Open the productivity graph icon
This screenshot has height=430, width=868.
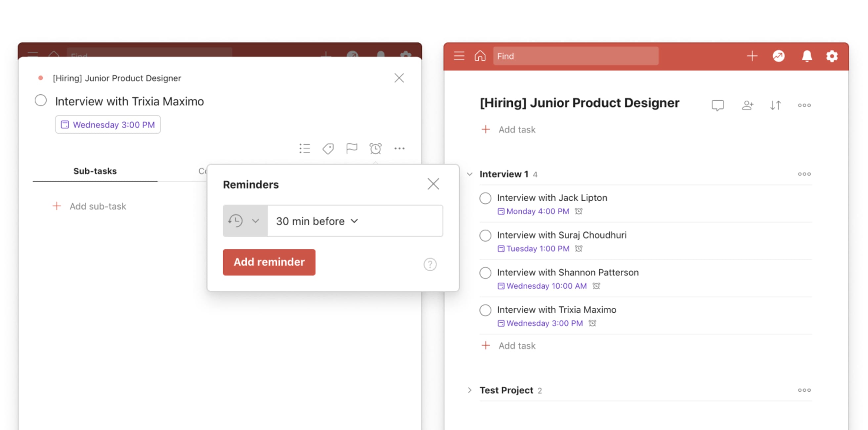pos(779,56)
